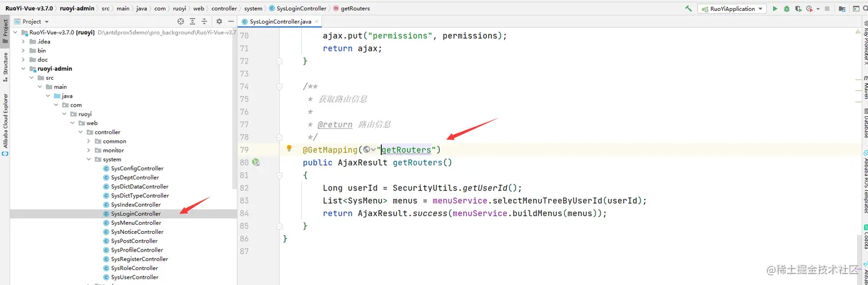
Task: Select SysRoleController in the project tree
Action: tap(135, 268)
